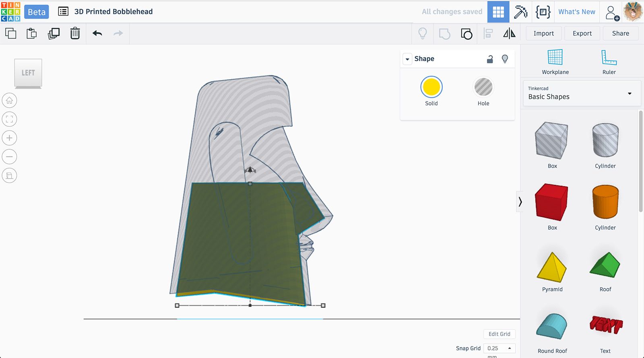The height and width of the screenshot is (358, 644).
Task: Click the Beta badge
Action: (37, 12)
